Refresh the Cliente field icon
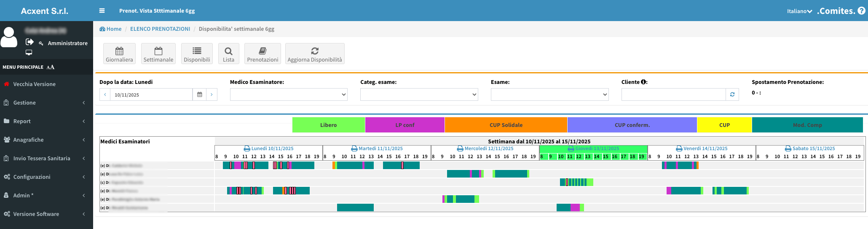 (x=732, y=95)
